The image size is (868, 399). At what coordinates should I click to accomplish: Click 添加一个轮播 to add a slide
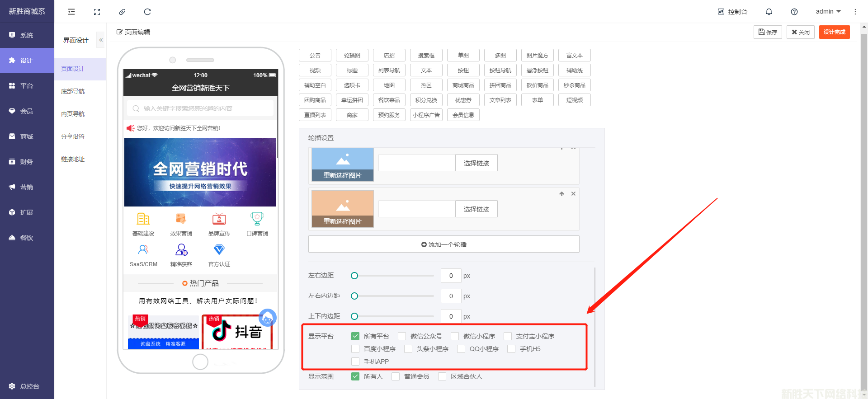tap(443, 244)
